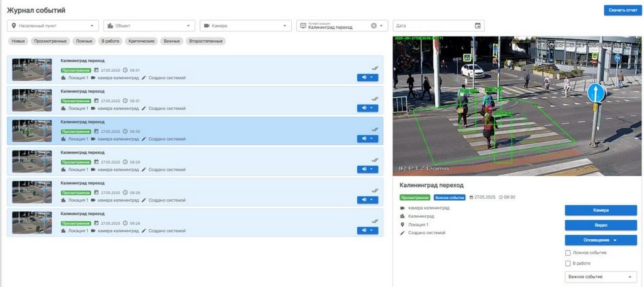Viewport: 644px width, 287px height.
Task: Open the Важное событие dropdown
Action: click(x=600, y=277)
